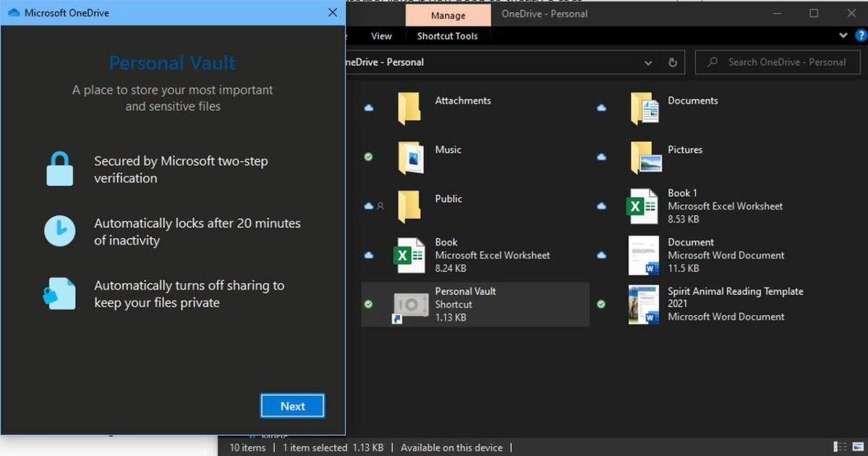Select the Book Excel file icon (8.24 KB)

coord(409,255)
